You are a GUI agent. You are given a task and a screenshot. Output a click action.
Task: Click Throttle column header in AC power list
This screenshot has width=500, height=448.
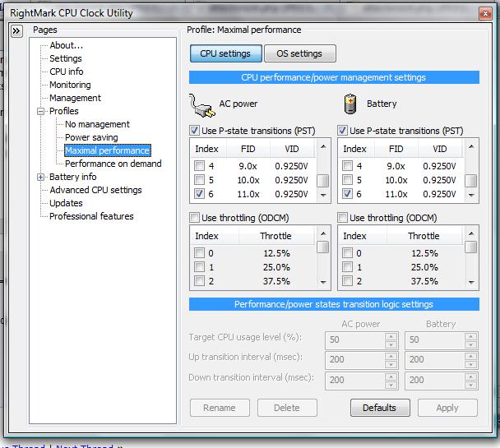pos(275,236)
